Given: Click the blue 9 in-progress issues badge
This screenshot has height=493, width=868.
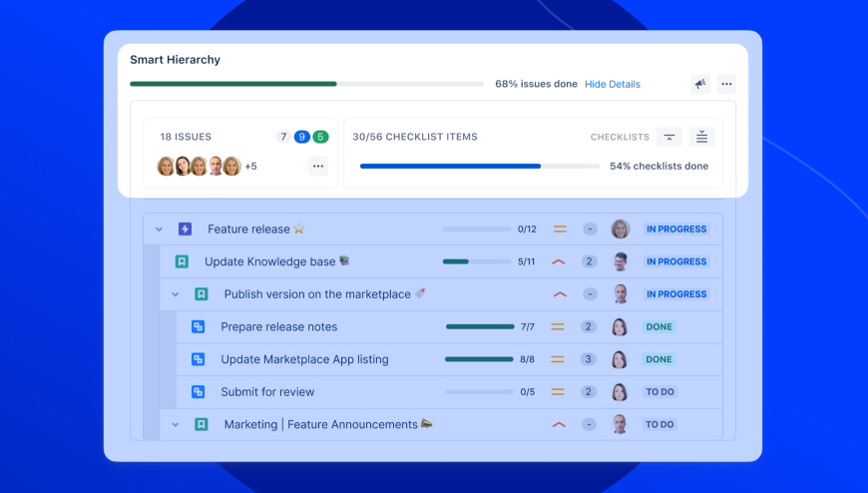Looking at the screenshot, I should 301,137.
